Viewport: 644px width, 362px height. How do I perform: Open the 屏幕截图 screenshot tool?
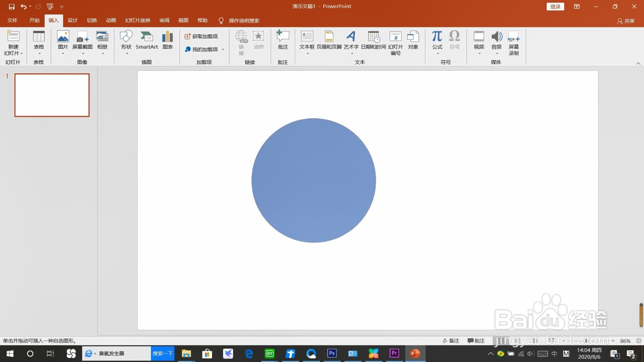click(83, 43)
